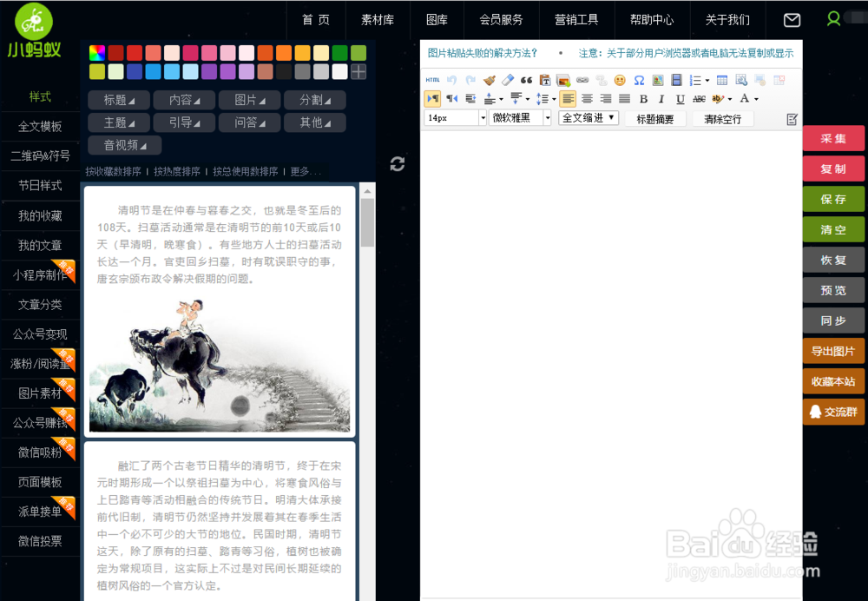
Task: Click the style list scrollbar thumb
Action: pyautogui.click(x=367, y=222)
